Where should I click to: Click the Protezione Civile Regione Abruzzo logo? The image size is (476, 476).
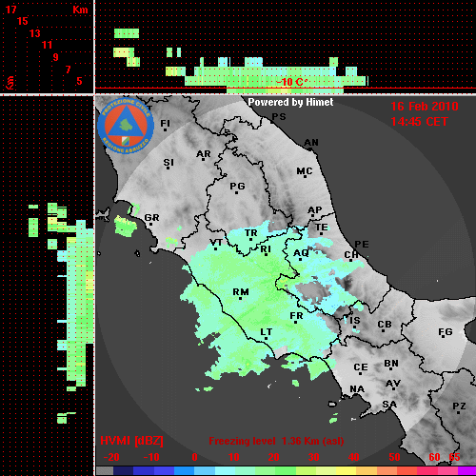point(126,126)
